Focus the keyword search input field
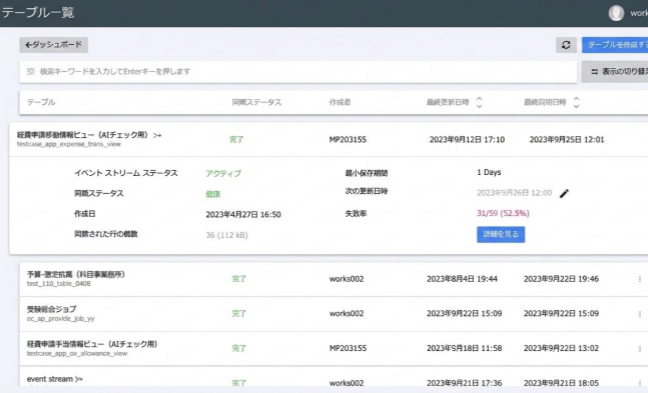This screenshot has height=393, width=648. coord(298,71)
